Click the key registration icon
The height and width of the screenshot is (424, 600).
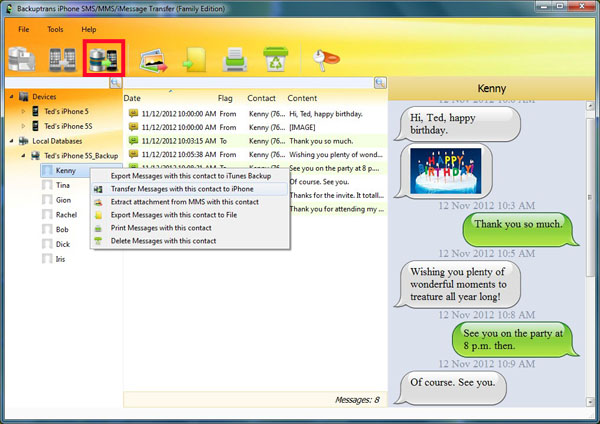pos(326,60)
